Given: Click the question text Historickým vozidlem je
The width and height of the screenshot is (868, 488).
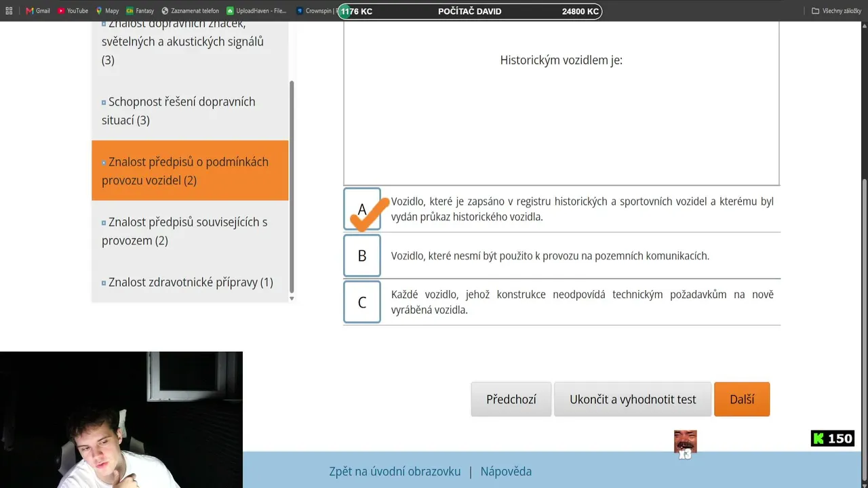Looking at the screenshot, I should (x=561, y=60).
